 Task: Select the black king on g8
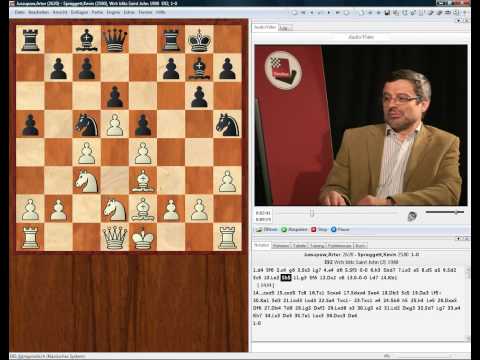(x=199, y=40)
